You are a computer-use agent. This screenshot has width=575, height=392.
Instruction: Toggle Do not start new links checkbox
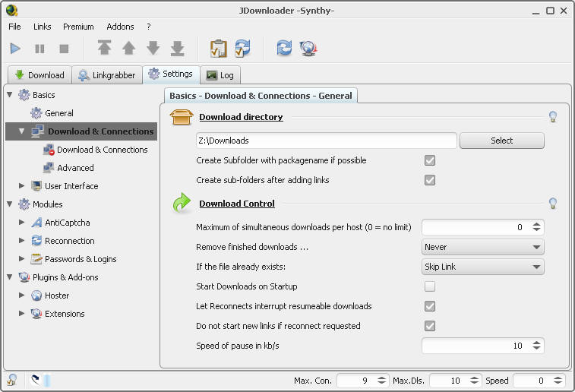pos(430,326)
